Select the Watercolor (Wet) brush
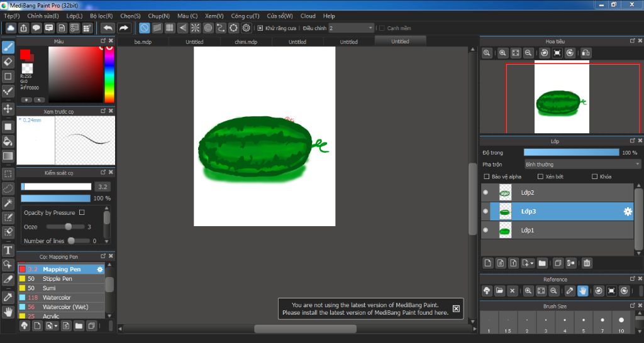Image resolution: width=644 pixels, height=343 pixels. 61,307
